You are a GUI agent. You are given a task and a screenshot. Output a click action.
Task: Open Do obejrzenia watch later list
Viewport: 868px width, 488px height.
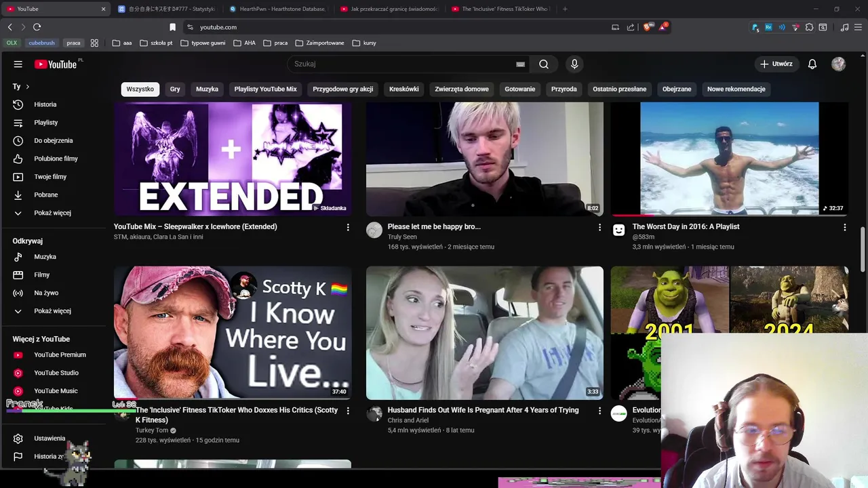coord(53,140)
